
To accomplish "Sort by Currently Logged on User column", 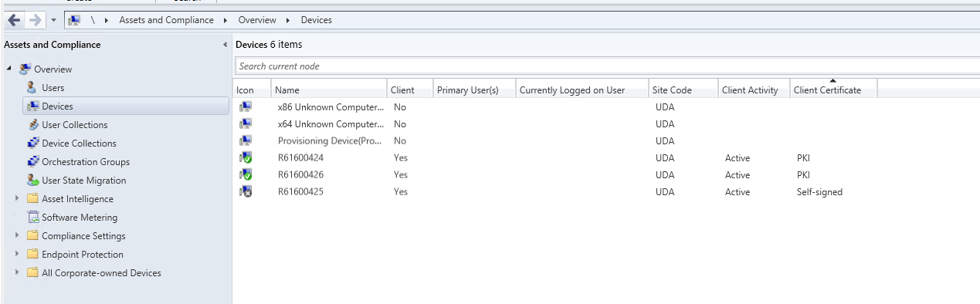I will pyautogui.click(x=582, y=90).
